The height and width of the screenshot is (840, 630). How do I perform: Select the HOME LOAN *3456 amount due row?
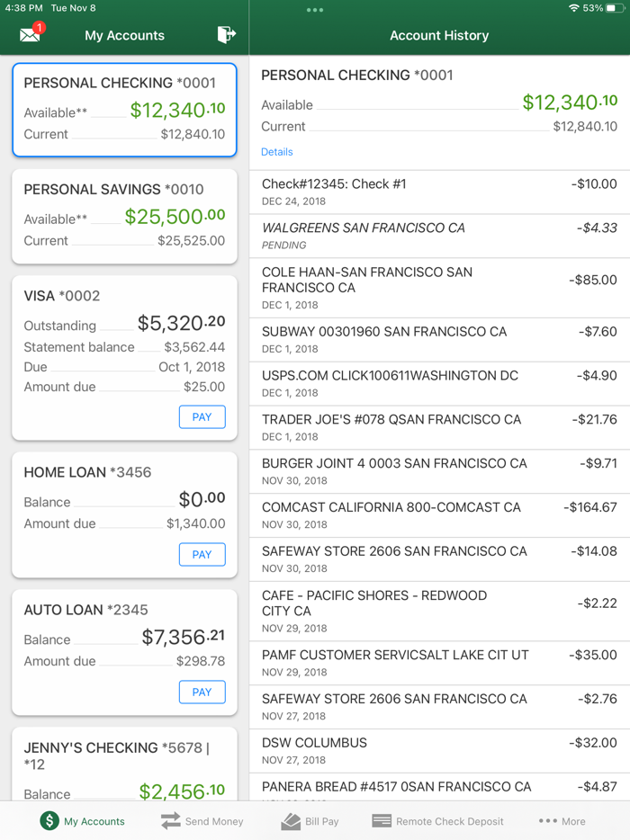124,523
